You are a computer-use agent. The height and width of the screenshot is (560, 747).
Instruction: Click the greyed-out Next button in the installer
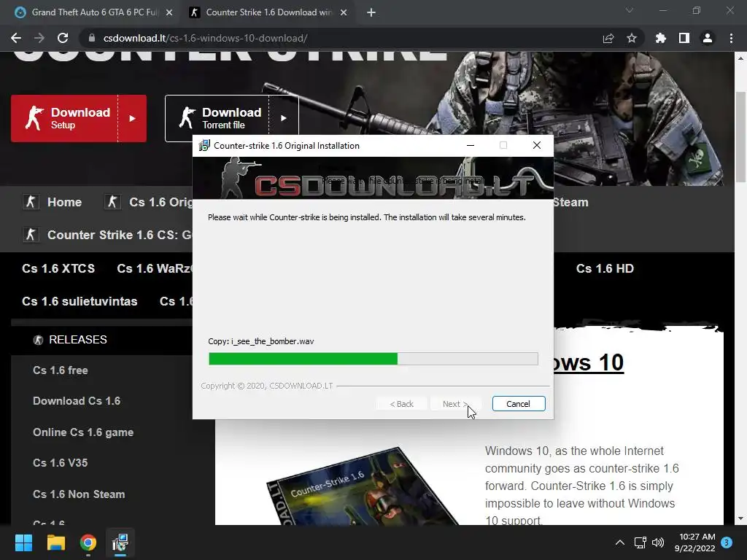tap(455, 404)
